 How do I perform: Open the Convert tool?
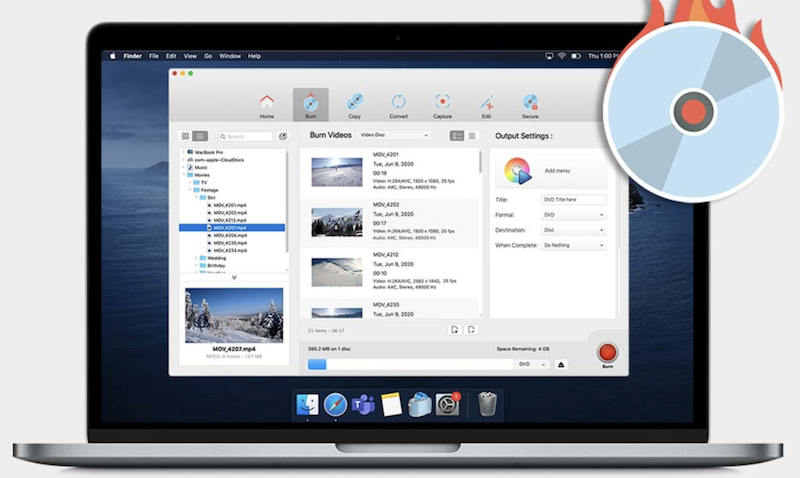[x=398, y=104]
